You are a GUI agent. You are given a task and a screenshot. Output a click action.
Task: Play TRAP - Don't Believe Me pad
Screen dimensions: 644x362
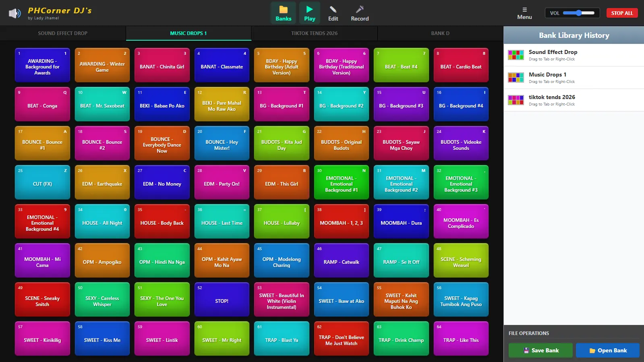tap(342, 338)
